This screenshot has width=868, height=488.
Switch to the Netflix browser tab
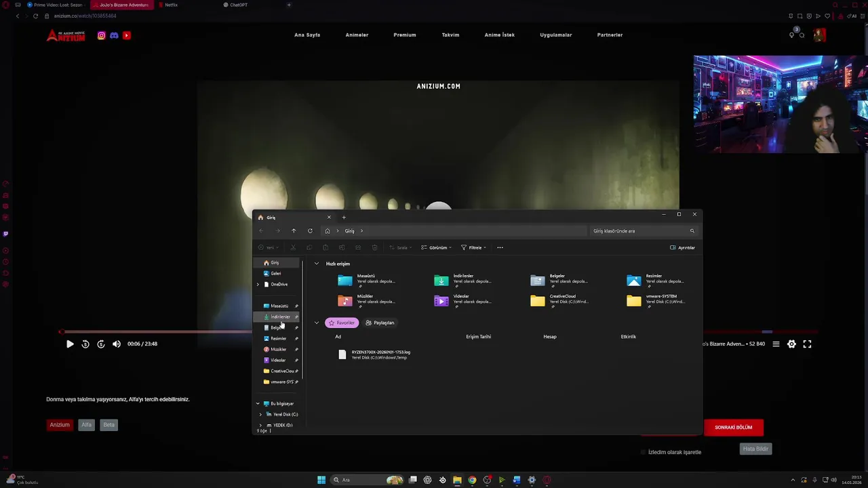coord(171,5)
